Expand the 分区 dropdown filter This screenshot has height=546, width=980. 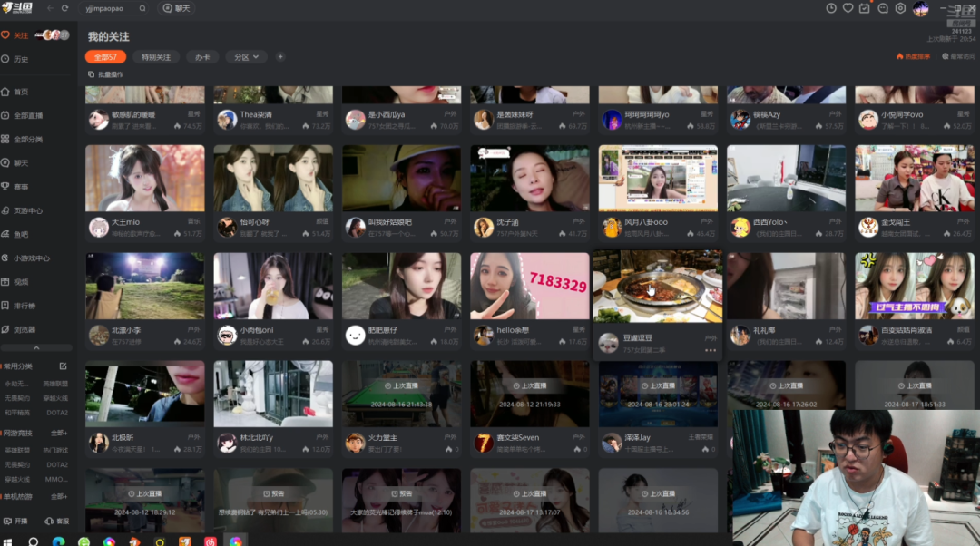pyautogui.click(x=246, y=57)
